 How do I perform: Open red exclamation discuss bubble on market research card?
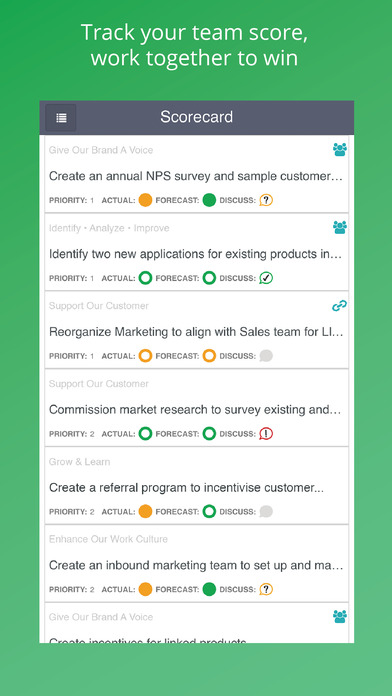pos(266,434)
